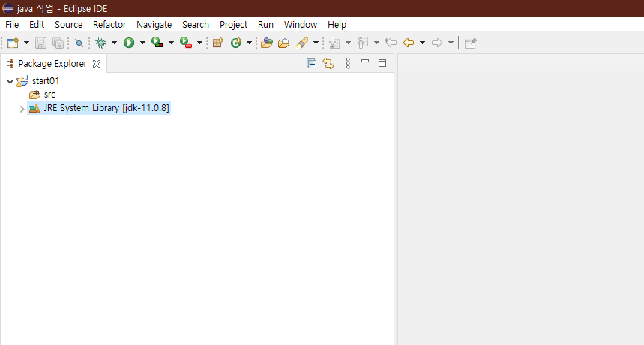Viewport: 644px width, 345px height.
Task: Collapse the start01 project node
Action: pos(10,81)
